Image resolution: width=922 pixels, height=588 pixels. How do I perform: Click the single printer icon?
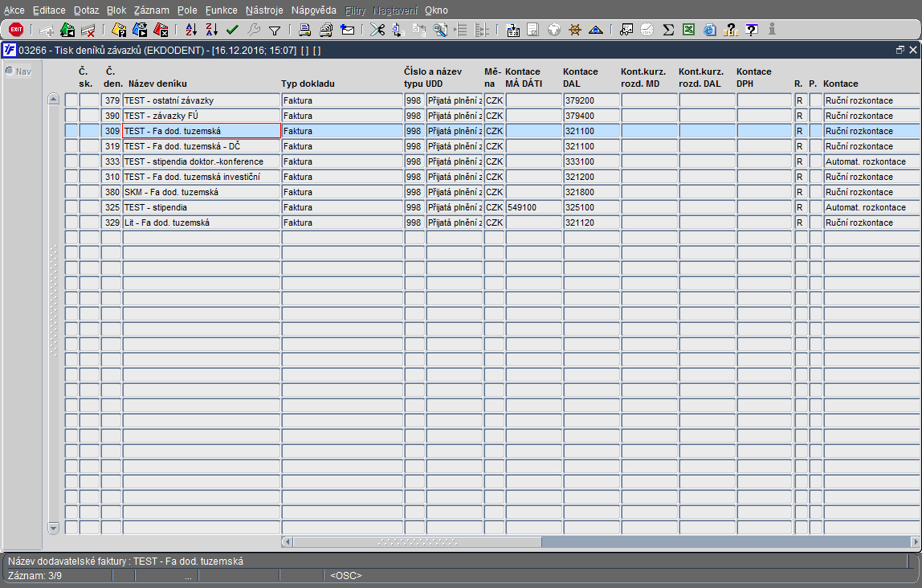click(304, 30)
